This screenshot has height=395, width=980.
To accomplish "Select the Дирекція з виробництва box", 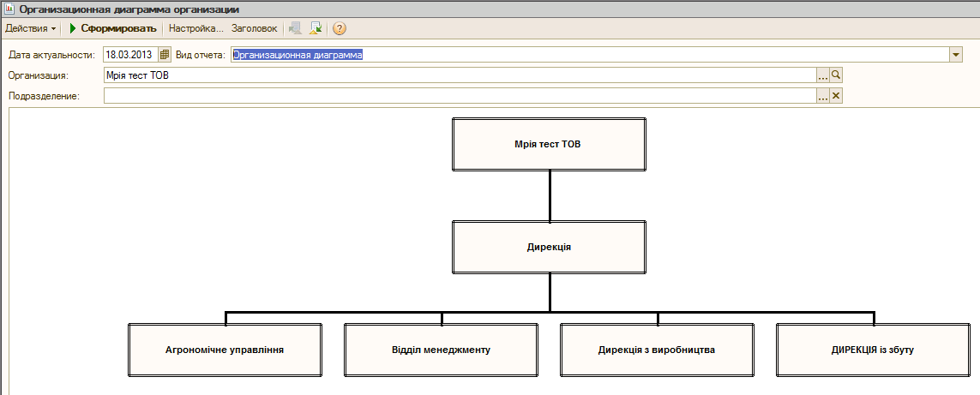I will [657, 350].
